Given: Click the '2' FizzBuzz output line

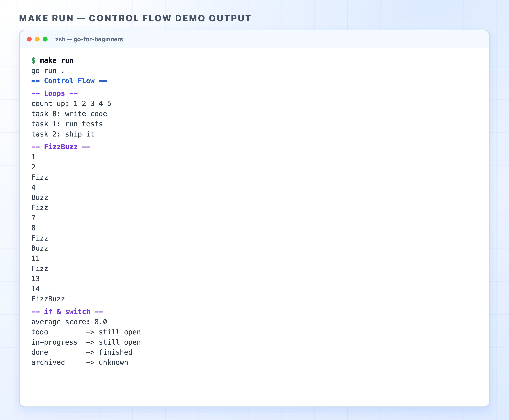Looking at the screenshot, I should (x=33, y=167).
